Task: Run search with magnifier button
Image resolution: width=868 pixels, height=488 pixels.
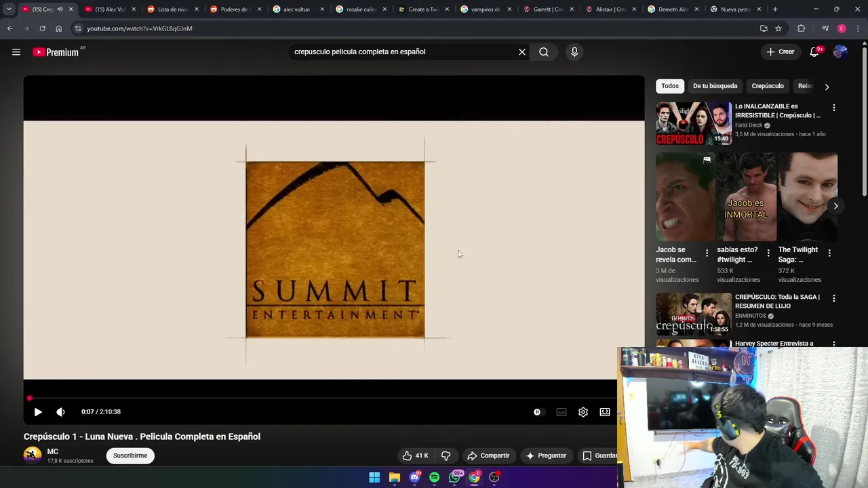Action: [544, 52]
